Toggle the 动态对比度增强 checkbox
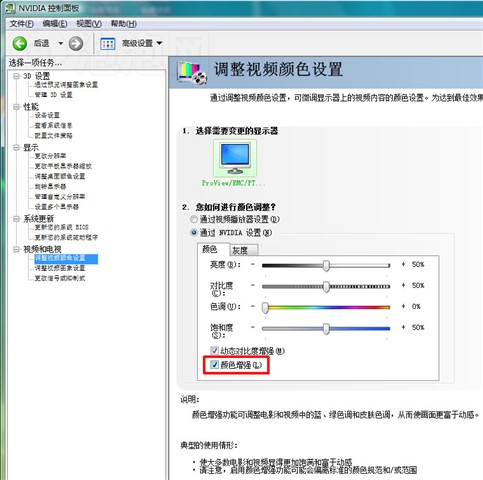The width and height of the screenshot is (483, 480). (x=214, y=350)
